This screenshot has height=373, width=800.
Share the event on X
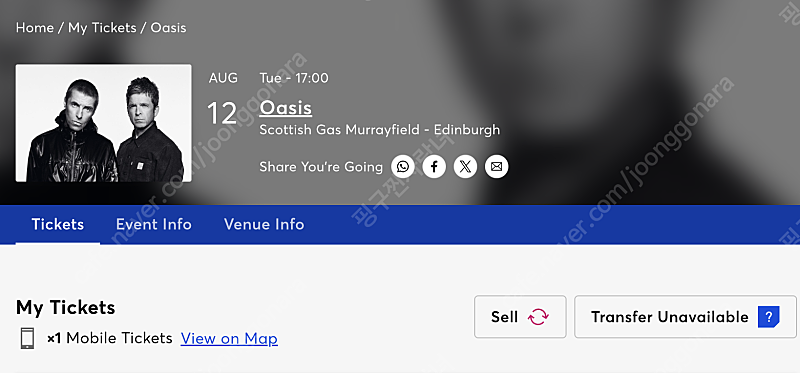coord(465,167)
